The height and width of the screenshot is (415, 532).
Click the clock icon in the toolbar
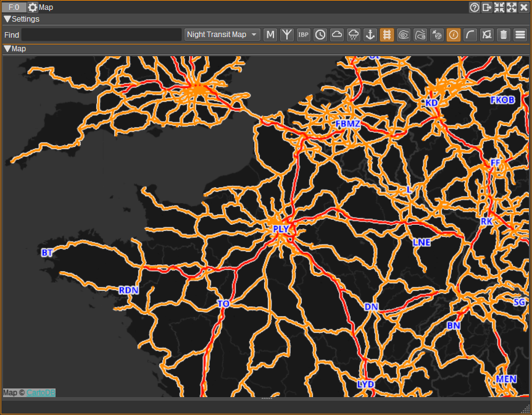point(320,35)
